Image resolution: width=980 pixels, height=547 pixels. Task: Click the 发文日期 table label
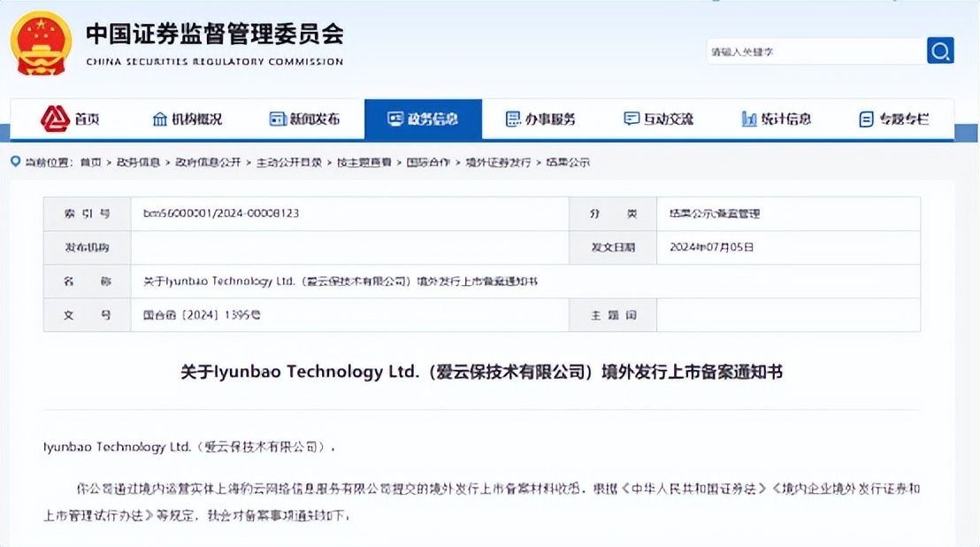pos(613,248)
